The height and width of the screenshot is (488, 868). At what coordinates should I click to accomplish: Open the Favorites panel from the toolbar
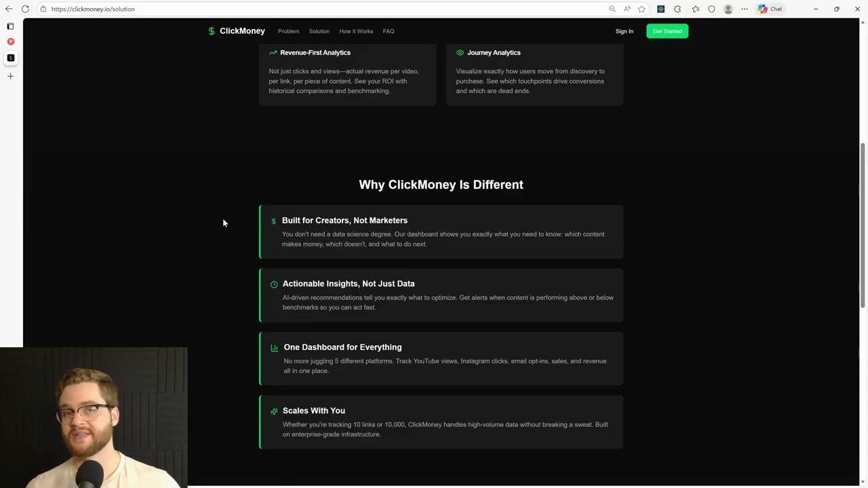coord(695,9)
